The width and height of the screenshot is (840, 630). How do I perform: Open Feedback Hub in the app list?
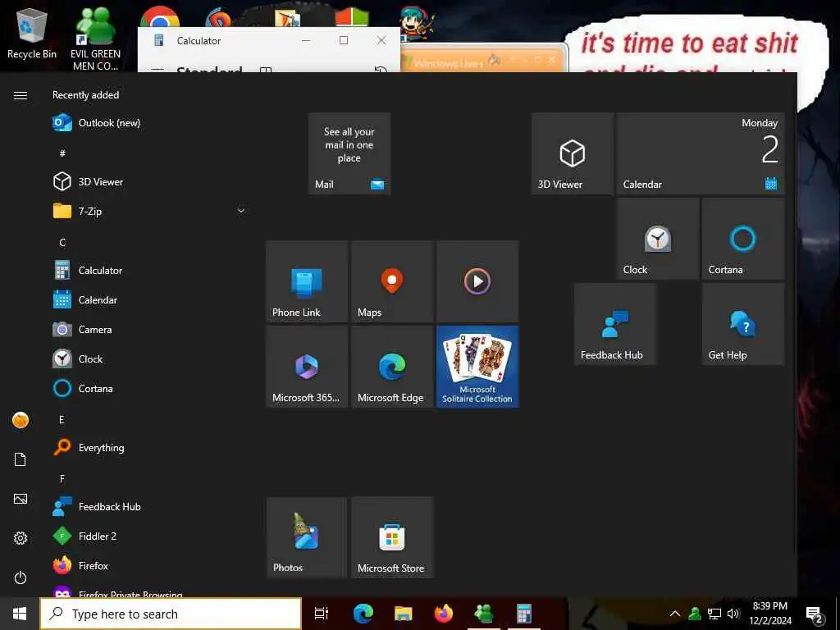(x=150, y=507)
